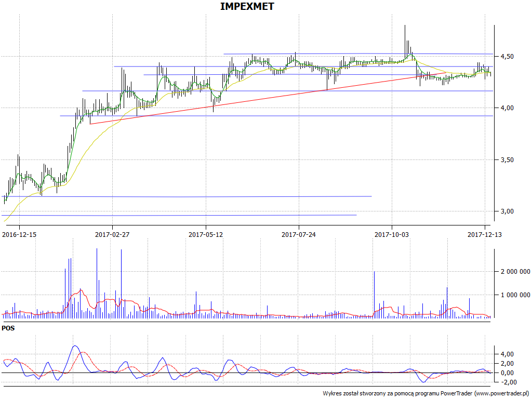Click the IMPEXMET chart title
Viewport: 532px width, 399px height.
247,6
